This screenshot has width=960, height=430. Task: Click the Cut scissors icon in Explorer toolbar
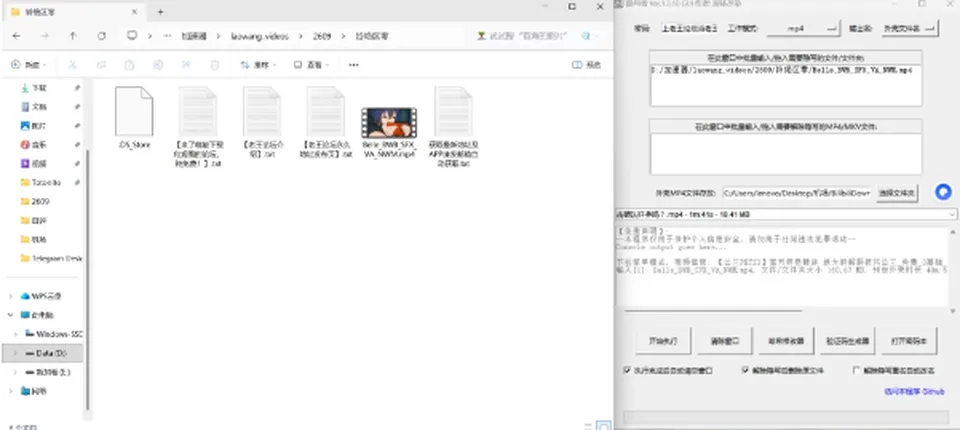point(72,64)
